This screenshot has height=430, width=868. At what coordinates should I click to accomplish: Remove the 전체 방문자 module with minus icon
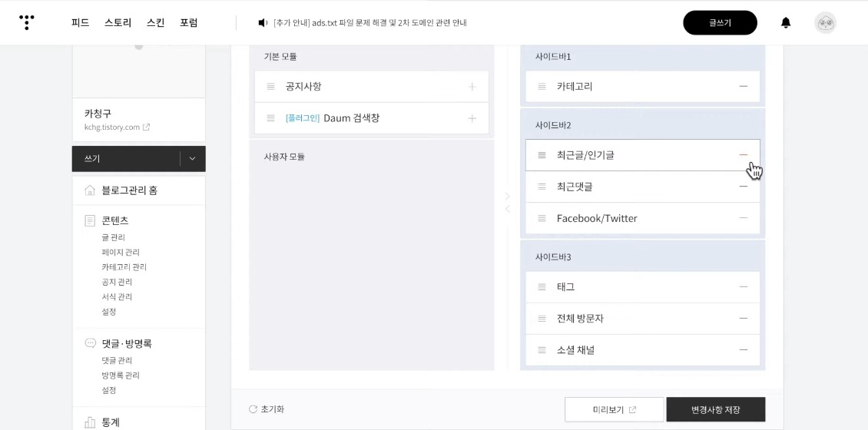(744, 318)
